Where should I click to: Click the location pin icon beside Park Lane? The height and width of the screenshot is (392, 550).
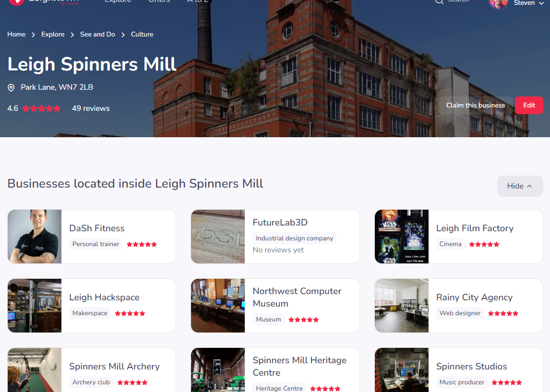[11, 88]
